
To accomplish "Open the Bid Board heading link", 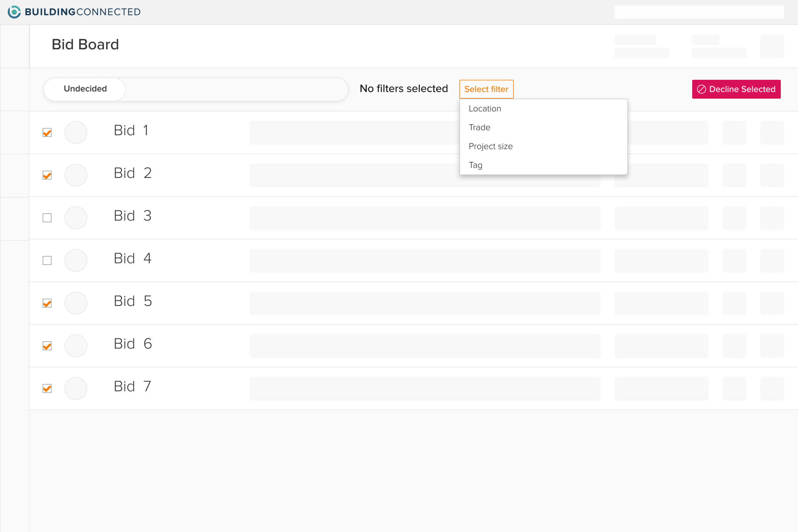I will point(85,44).
